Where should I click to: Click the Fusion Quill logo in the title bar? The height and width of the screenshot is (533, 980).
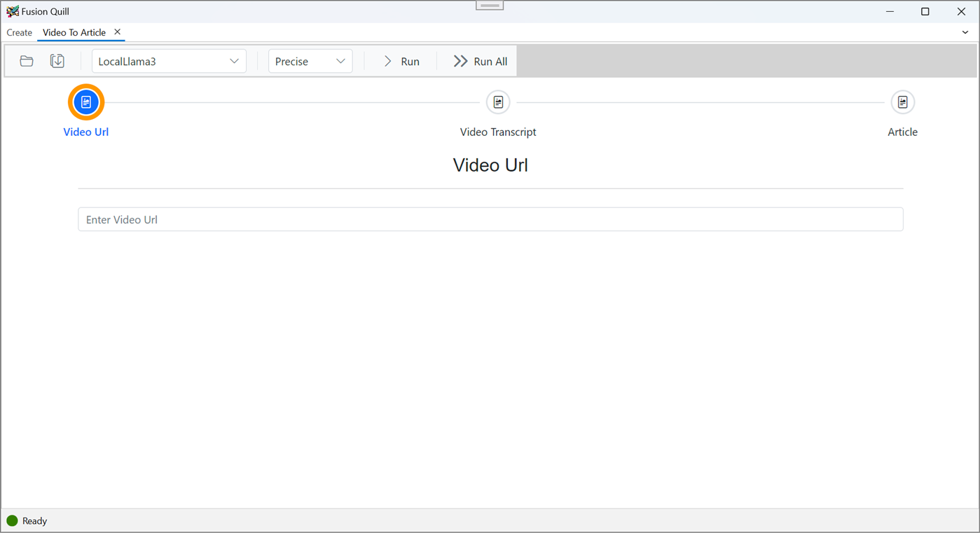(11, 11)
